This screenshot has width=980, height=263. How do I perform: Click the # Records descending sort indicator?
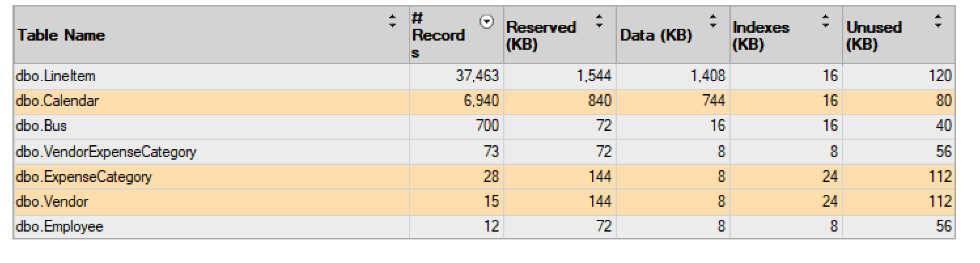[x=486, y=22]
